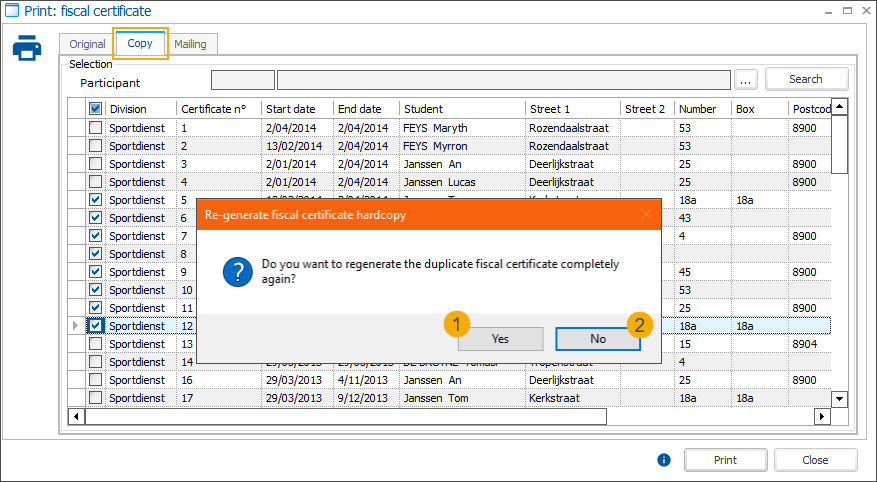Decline regeneration by clicking No
Screen dimensions: 877x482
[x=598, y=339]
